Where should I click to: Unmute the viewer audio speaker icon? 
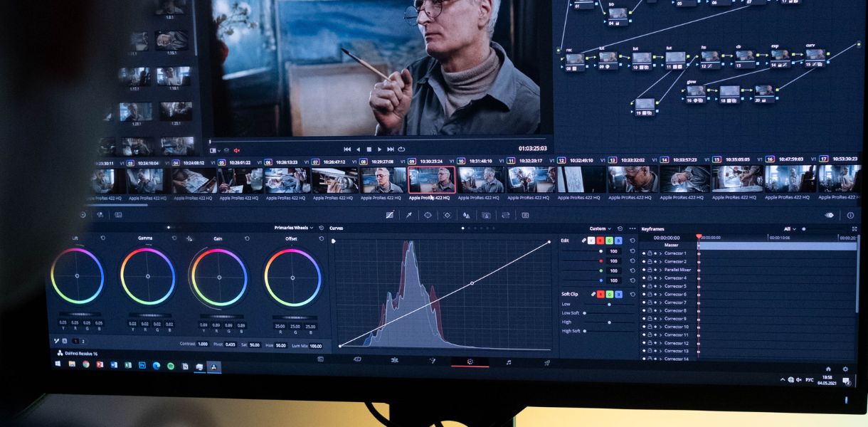(237, 150)
